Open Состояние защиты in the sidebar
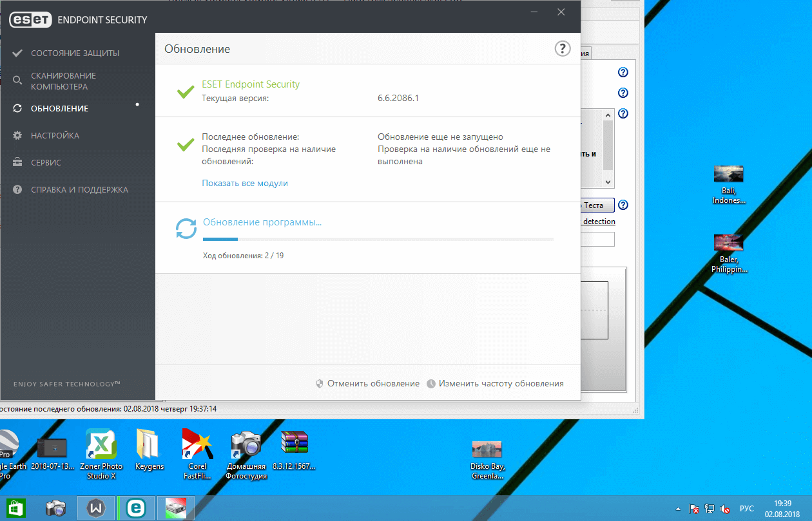 (x=75, y=53)
